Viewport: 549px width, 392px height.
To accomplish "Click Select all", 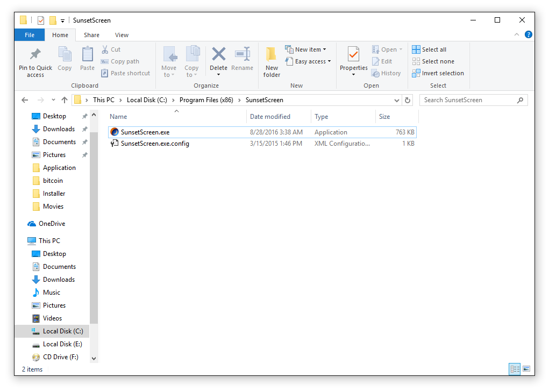I will pos(429,49).
